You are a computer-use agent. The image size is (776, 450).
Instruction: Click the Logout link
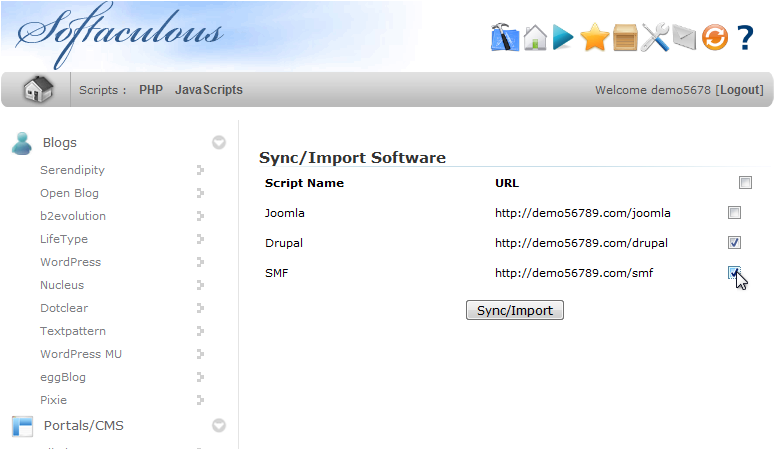point(739,90)
